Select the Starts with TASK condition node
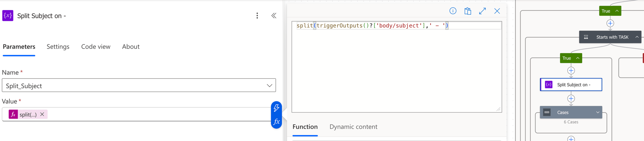The height and width of the screenshot is (141, 644). [610, 37]
